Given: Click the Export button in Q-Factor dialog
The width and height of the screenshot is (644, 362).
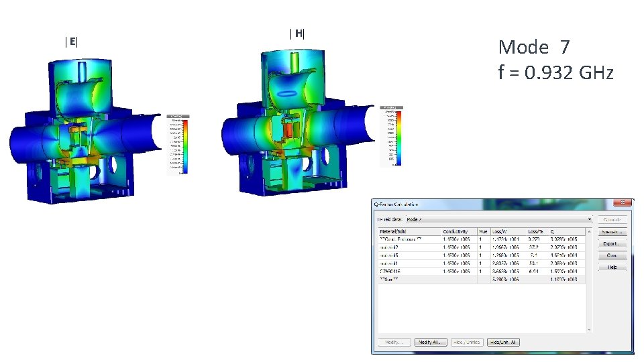Looking at the screenshot, I should [x=612, y=244].
